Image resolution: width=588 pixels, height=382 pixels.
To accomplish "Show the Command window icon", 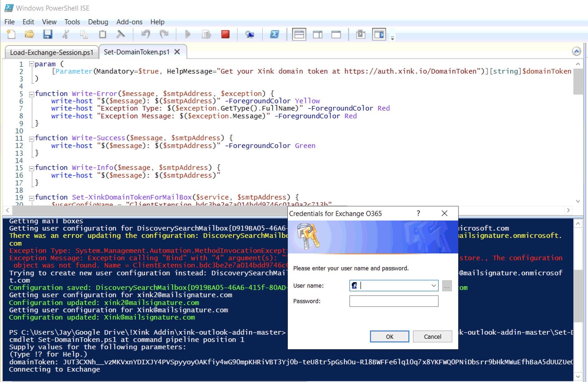I will point(361,34).
